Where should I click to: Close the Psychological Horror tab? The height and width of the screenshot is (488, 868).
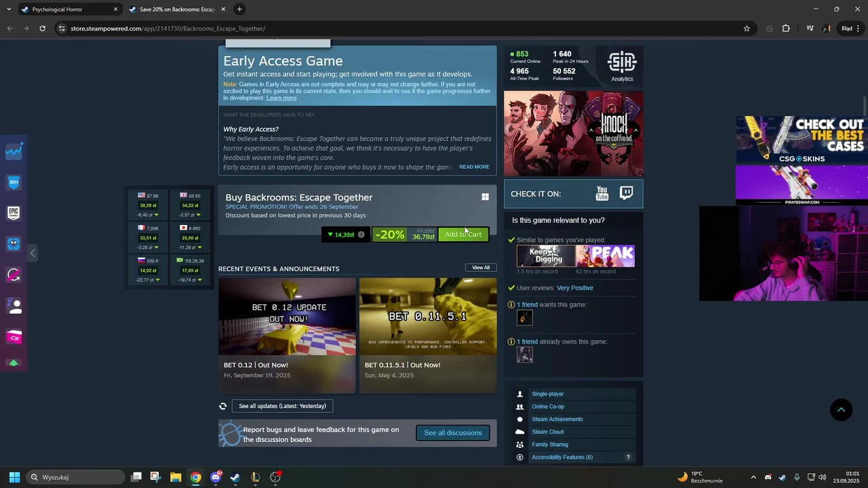click(115, 9)
